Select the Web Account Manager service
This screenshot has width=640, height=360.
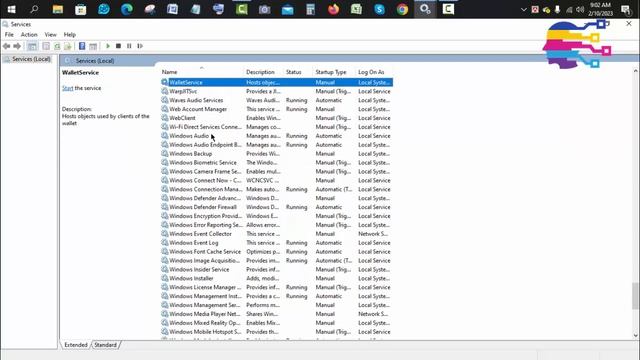point(277,109)
